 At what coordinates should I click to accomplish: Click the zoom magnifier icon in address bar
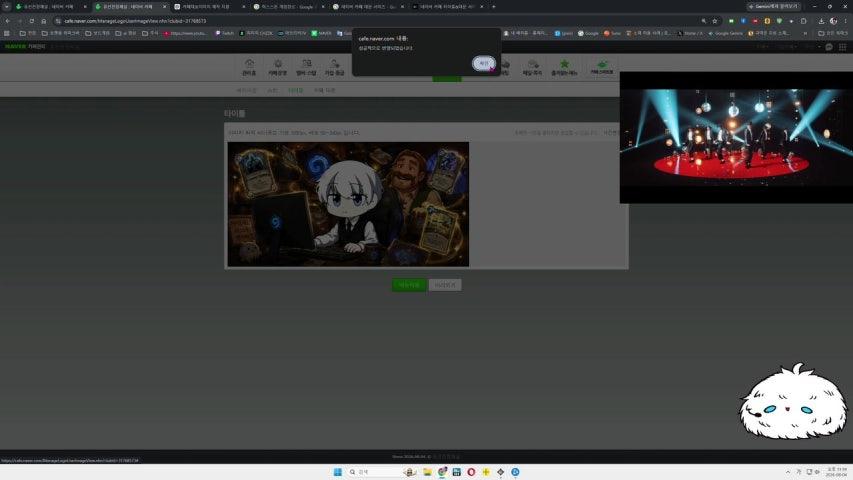pyautogui.click(x=703, y=21)
